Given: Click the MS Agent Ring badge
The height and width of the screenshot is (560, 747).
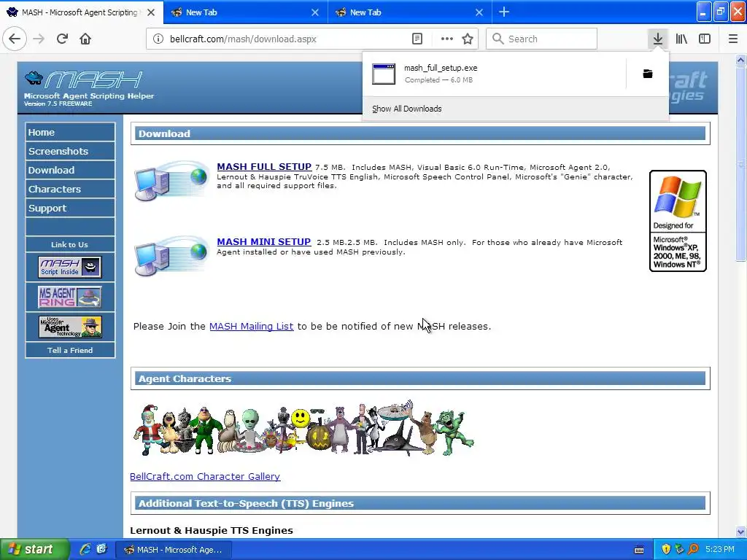Looking at the screenshot, I should (x=70, y=297).
